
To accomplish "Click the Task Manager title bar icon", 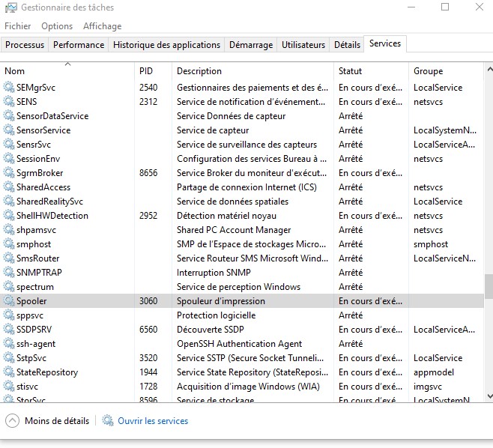I will coord(10,7).
